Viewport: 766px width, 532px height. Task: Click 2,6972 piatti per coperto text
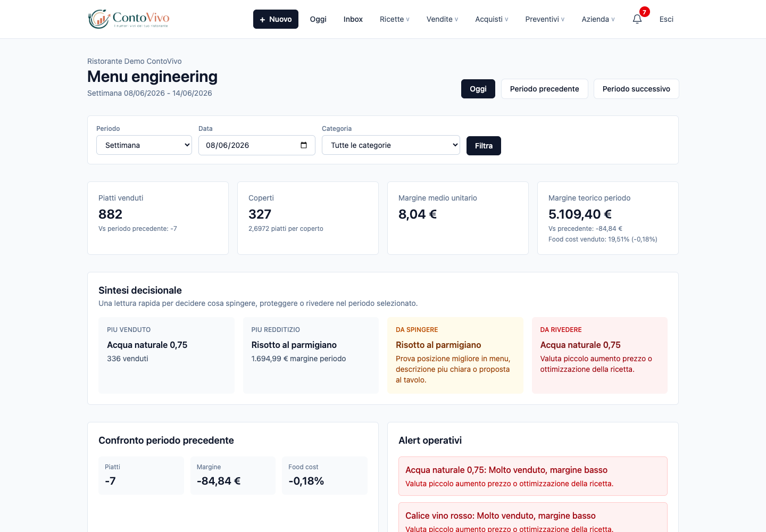(x=286, y=229)
